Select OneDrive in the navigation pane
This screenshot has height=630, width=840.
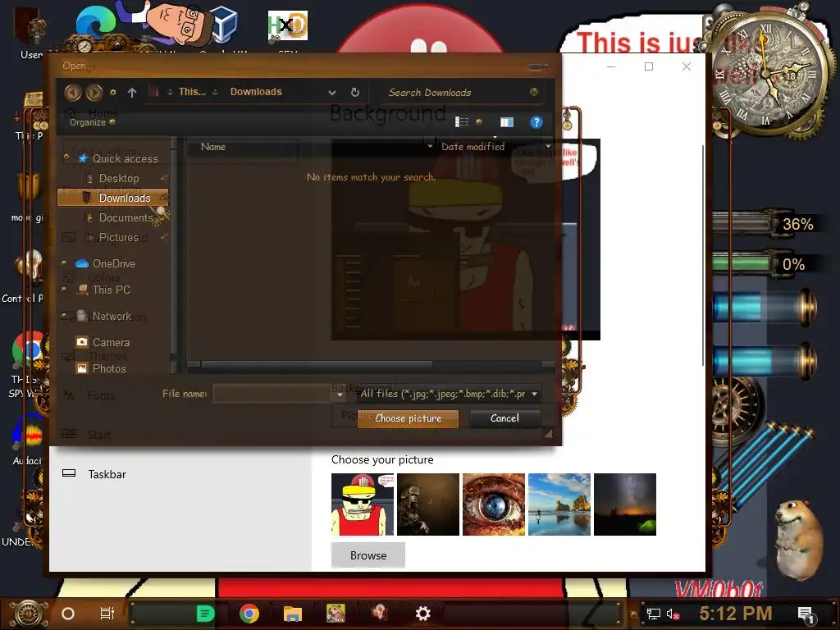pos(113,263)
